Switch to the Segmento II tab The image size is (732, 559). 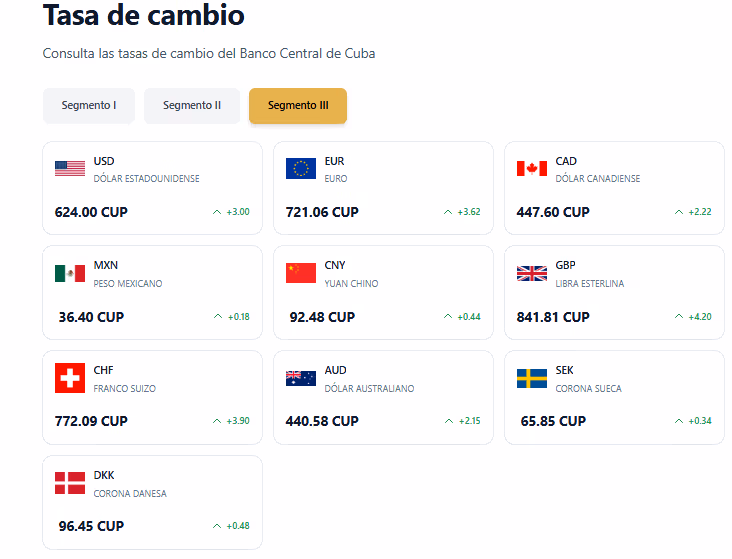(x=192, y=106)
